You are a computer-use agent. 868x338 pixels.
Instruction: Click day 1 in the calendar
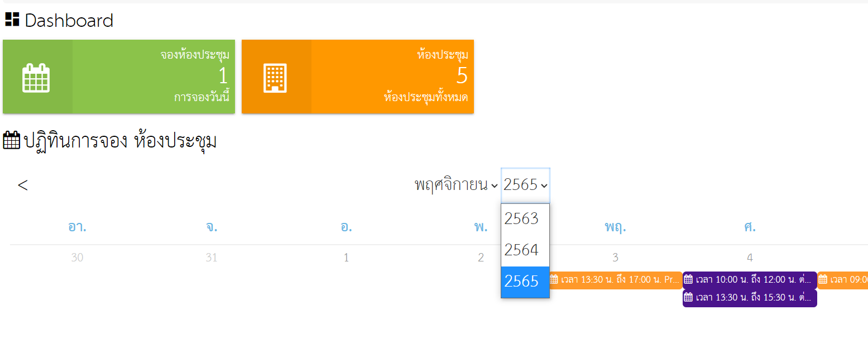tap(346, 258)
